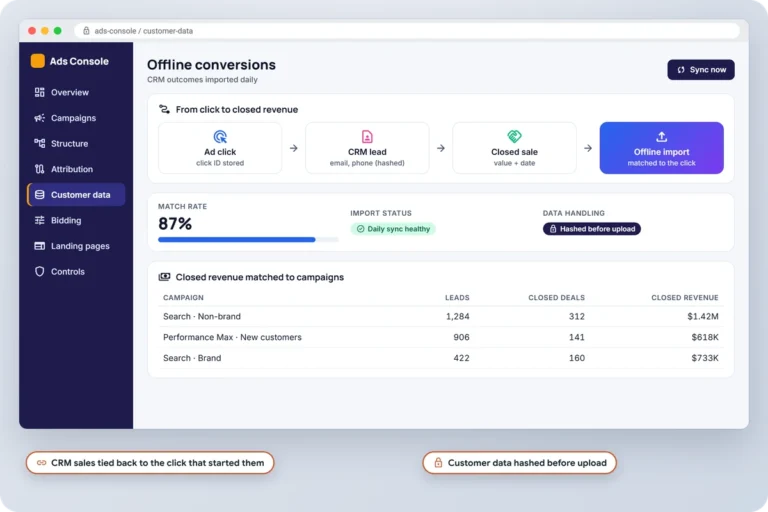Viewport: 768px width, 512px height.
Task: Click the Landing pages window icon
Action: click(x=40, y=246)
